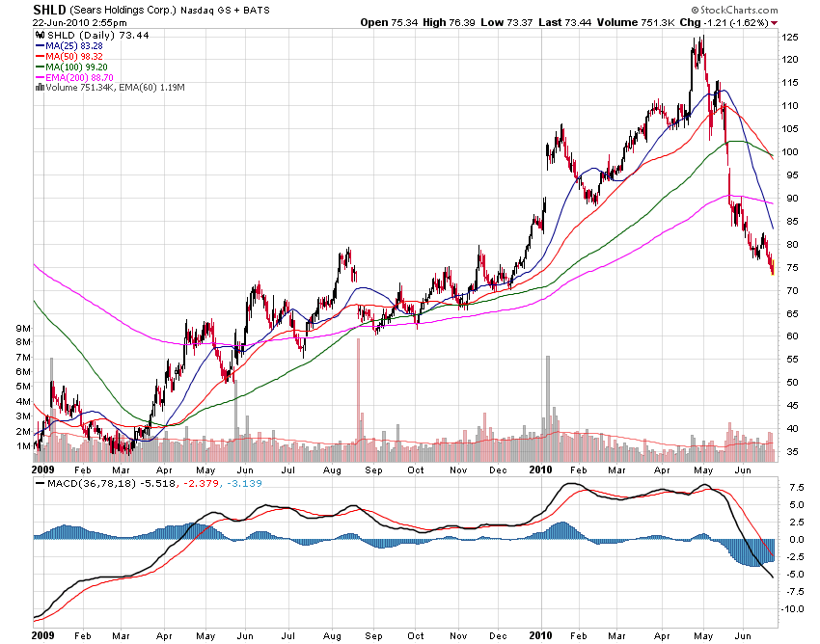
Task: Click the Sep label under the price panel
Action: 373,470
